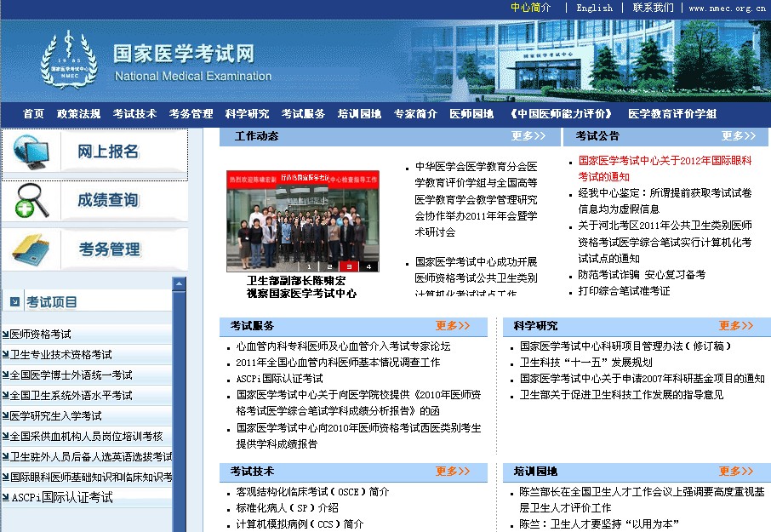Open 客观结构化临床考试(OSCE)简介
Screen dimensions: 771x532
[312, 492]
